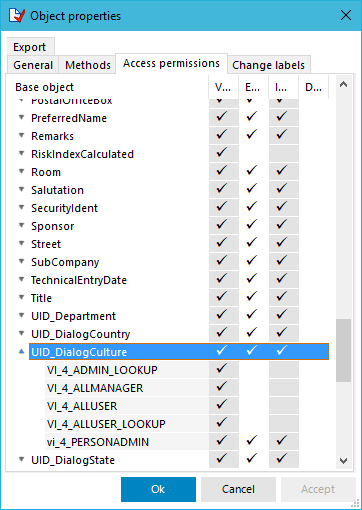
Task: Collapse the UID_DialogCulture node
Action: [21, 351]
